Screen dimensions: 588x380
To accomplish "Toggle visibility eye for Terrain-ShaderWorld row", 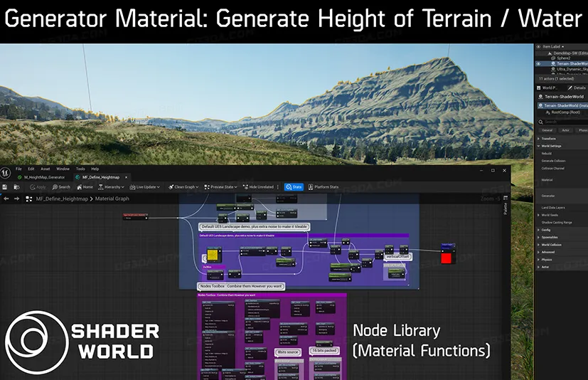I will 538,64.
